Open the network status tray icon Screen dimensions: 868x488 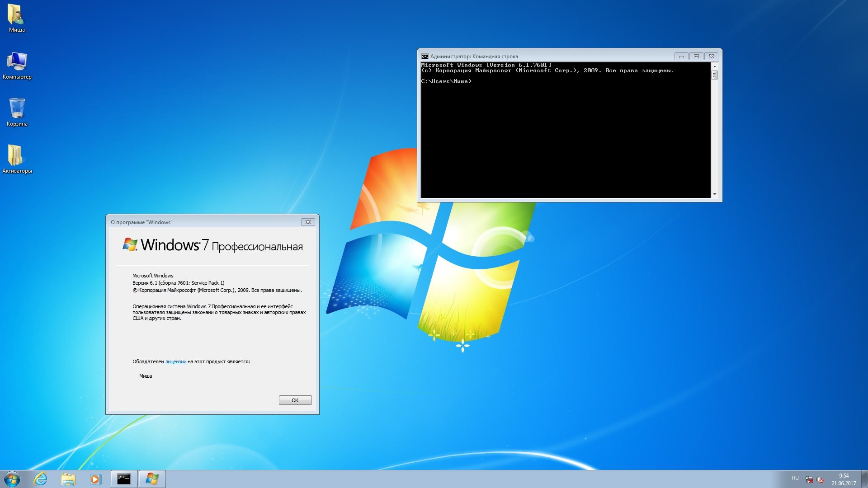809,479
